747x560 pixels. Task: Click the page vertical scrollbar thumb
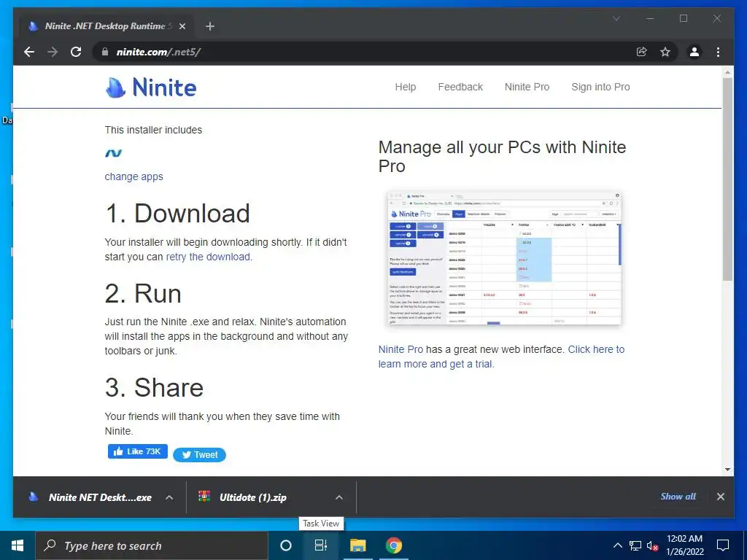[x=727, y=179]
